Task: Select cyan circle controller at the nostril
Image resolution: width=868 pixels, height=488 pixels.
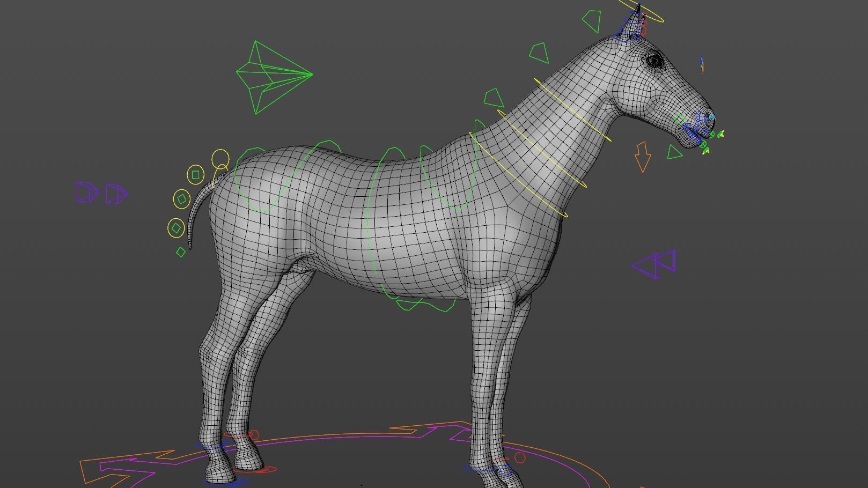Action: point(712,116)
